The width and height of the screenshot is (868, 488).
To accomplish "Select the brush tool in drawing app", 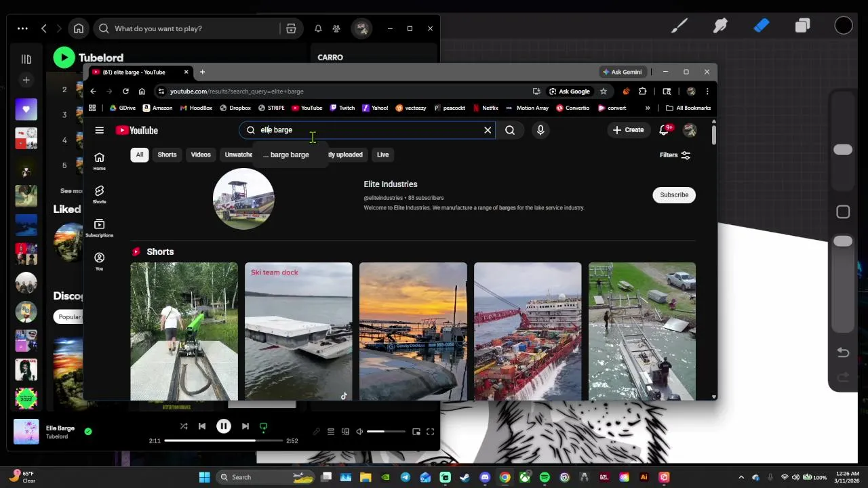I will [679, 26].
